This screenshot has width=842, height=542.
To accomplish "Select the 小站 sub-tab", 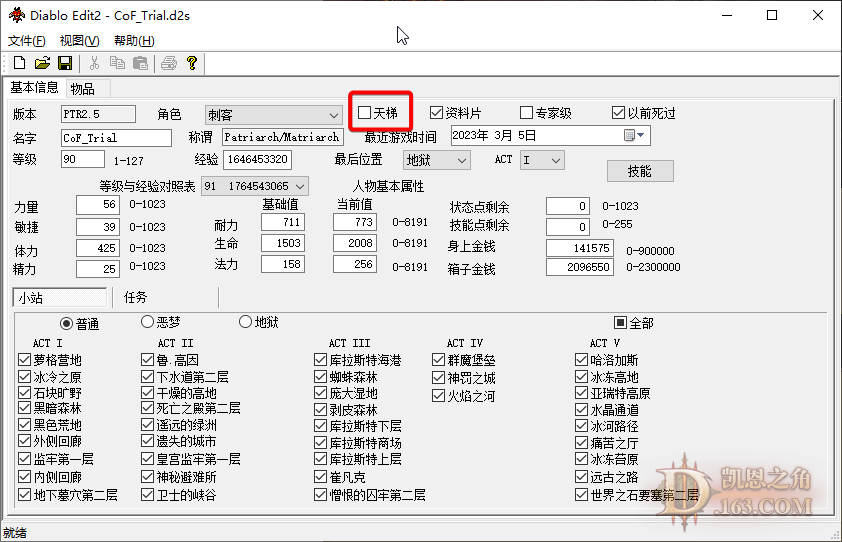I will 60,298.
